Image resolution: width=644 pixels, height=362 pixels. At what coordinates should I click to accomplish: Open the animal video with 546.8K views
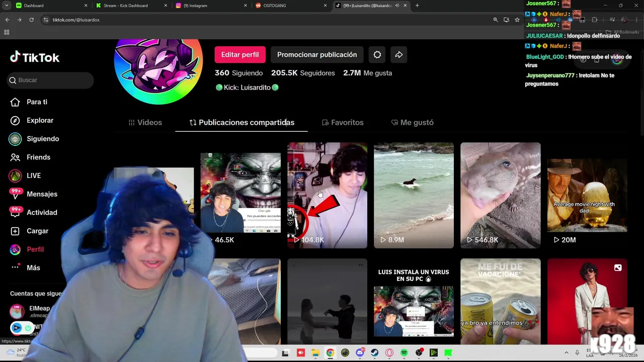501,195
